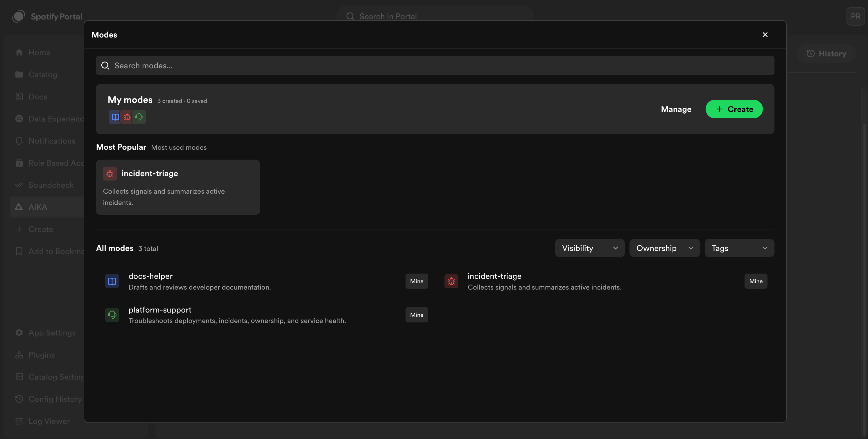This screenshot has width=868, height=439.
Task: Click the Catalog folder icon
Action: (19, 74)
